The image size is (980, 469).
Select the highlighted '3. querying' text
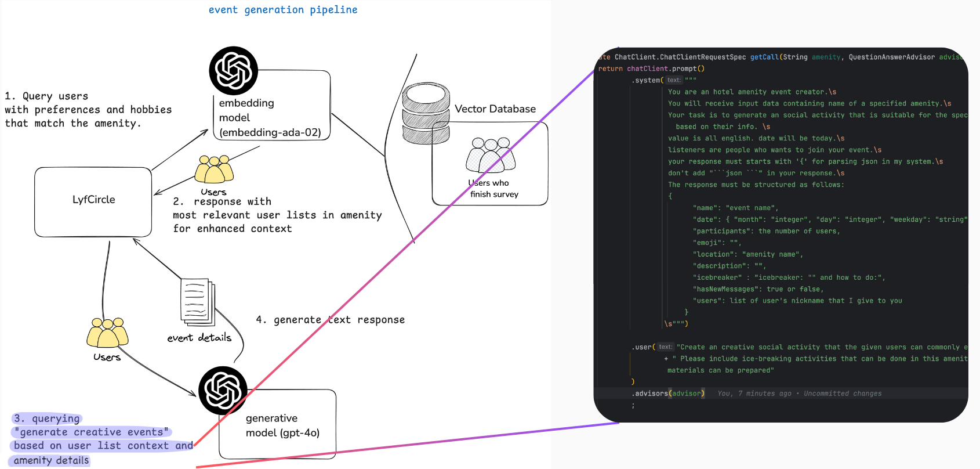pyautogui.click(x=47, y=419)
